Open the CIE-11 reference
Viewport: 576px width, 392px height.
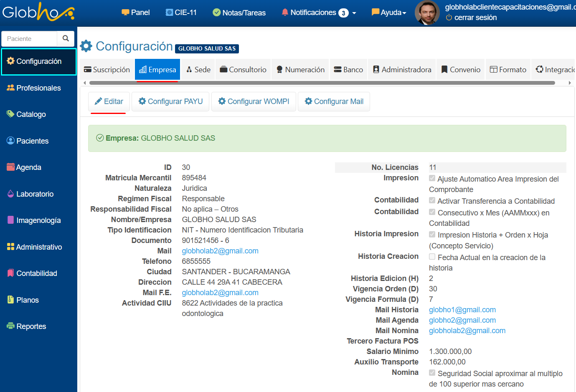181,13
